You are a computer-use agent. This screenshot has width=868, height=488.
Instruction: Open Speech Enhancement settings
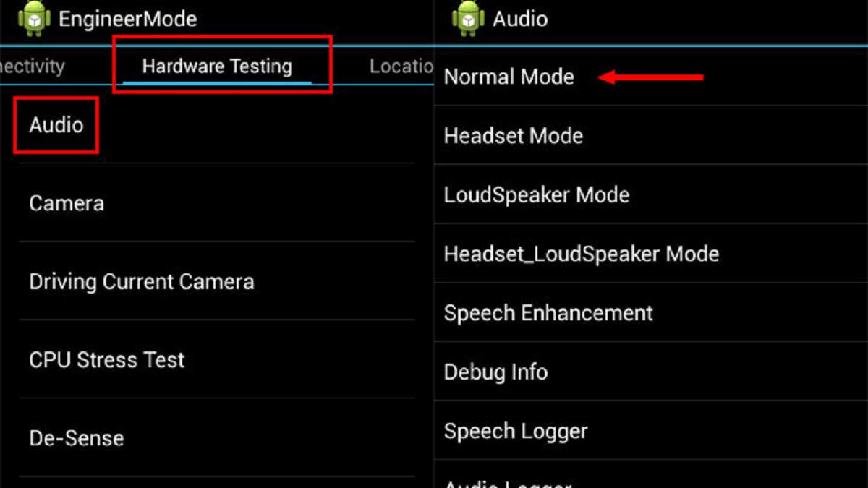[651, 312]
